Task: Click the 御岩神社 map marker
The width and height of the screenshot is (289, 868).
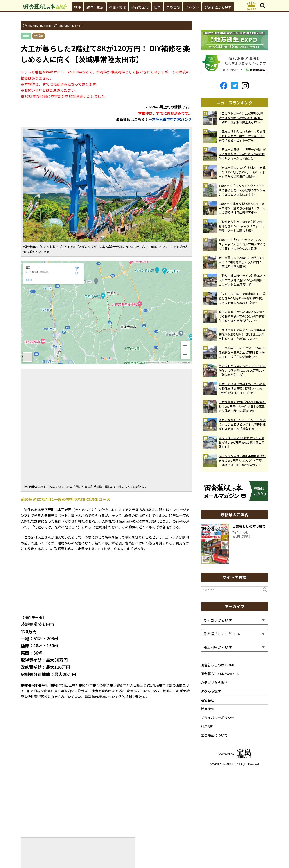Action: coord(181,333)
